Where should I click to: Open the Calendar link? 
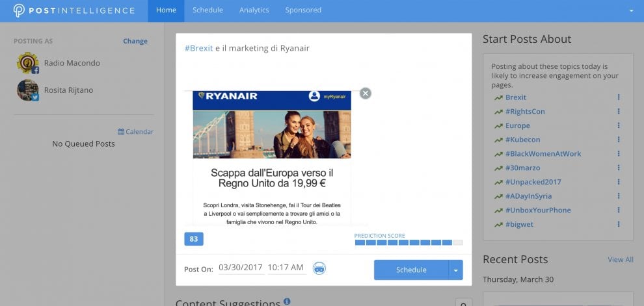tap(135, 132)
